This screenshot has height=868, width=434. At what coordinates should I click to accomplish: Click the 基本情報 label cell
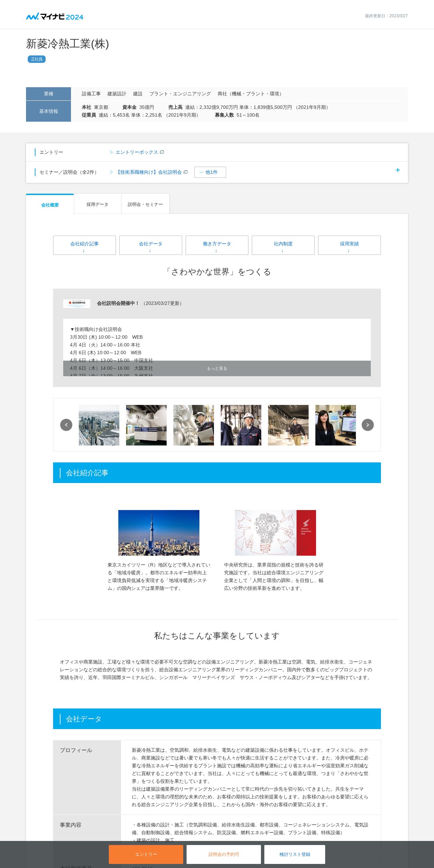tap(48, 111)
